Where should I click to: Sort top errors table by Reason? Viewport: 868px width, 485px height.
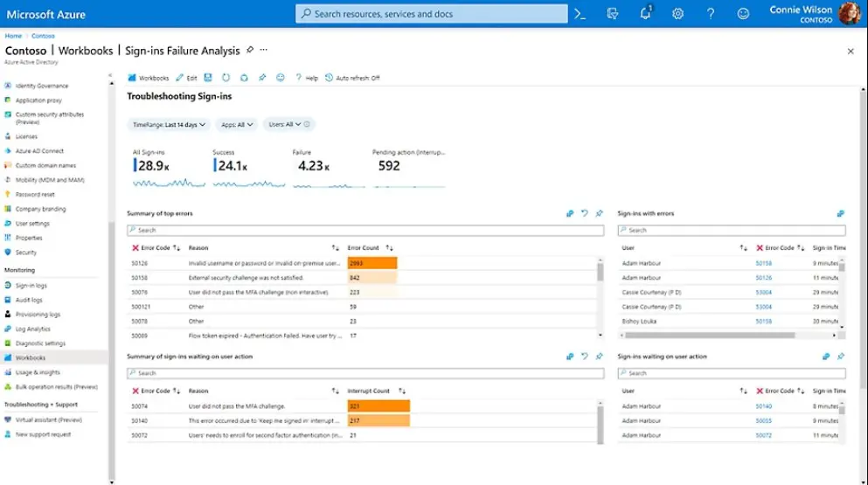click(335, 248)
